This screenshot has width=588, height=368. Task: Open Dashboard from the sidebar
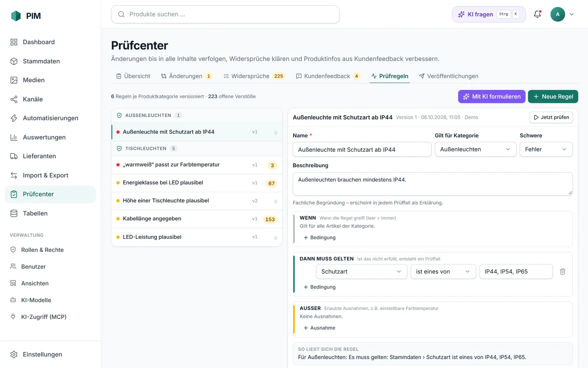pos(51,42)
